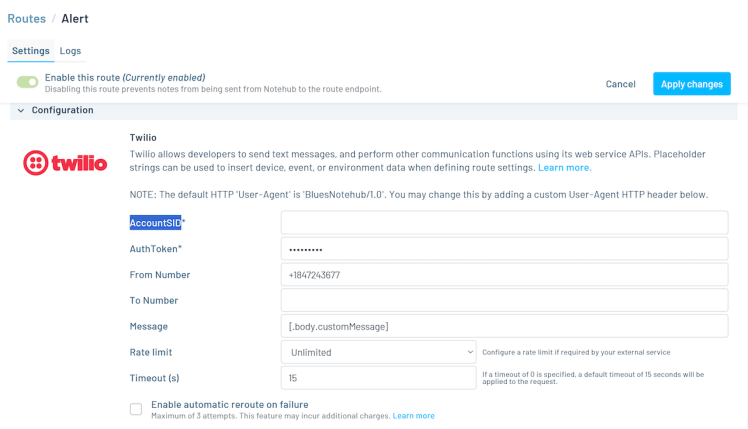Click the Twilio logo
The image size is (748, 429).
(65, 162)
